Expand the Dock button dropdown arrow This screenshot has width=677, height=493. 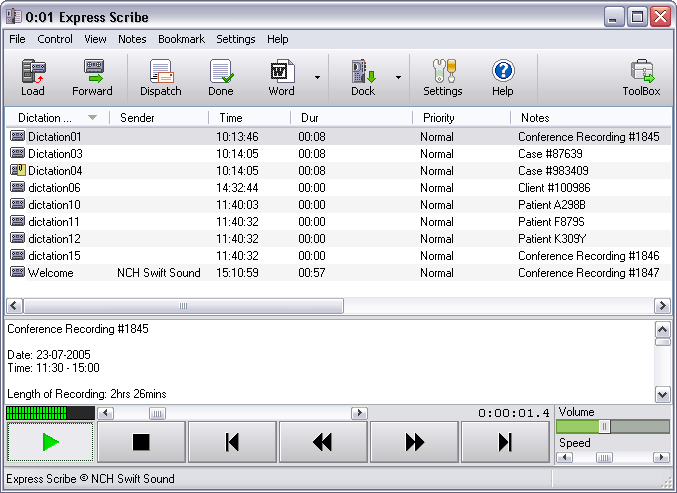pos(399,78)
